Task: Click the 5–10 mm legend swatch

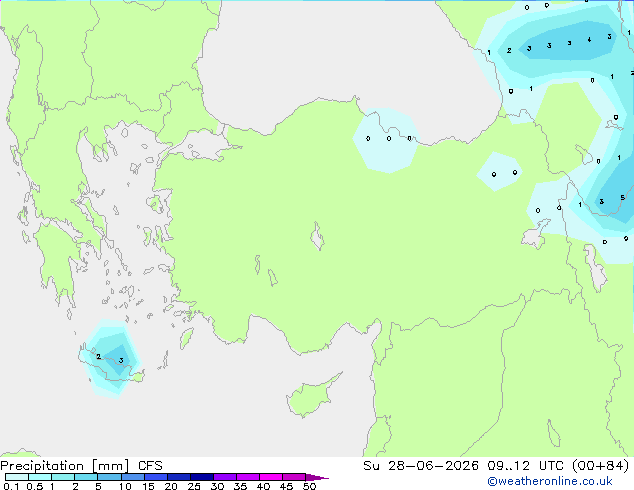Action: tap(109, 477)
